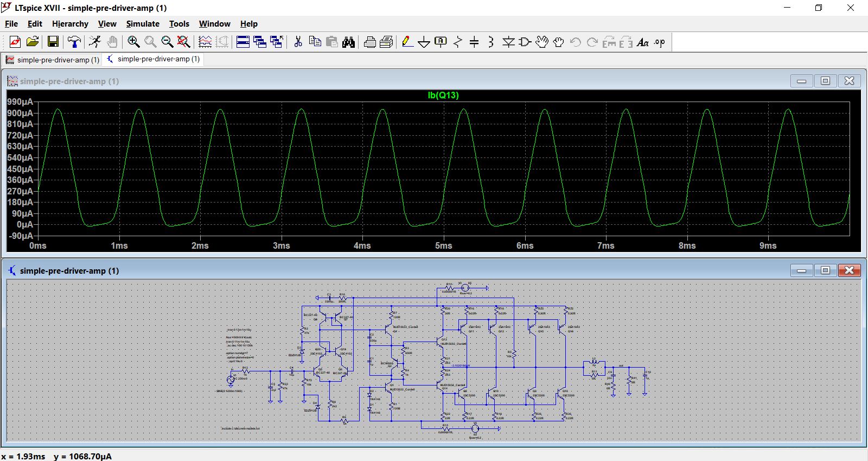Click the 990µA vertical axis label

point(20,102)
